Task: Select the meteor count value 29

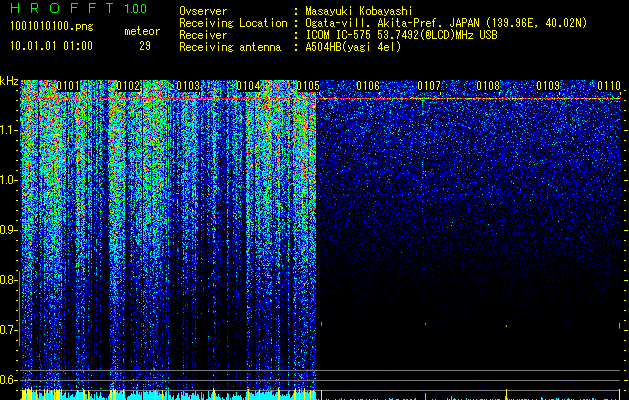Action: [x=145, y=46]
